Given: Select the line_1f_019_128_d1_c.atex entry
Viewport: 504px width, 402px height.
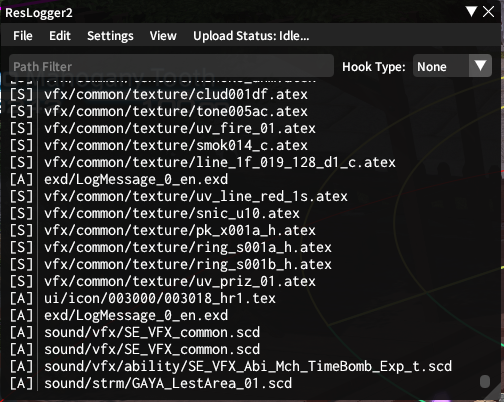Looking at the screenshot, I should click(x=219, y=163).
